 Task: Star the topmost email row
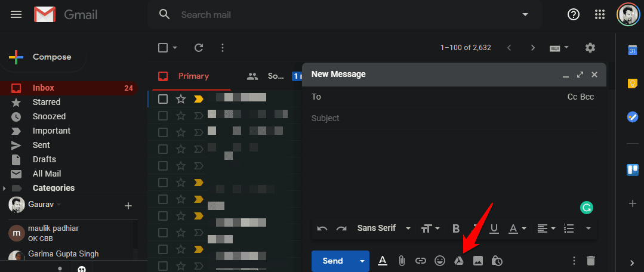[x=181, y=99]
